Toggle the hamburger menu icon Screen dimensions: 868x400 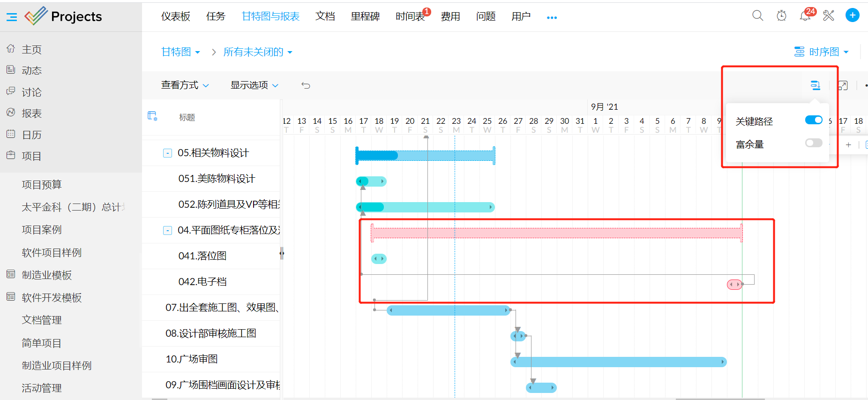tap(12, 17)
